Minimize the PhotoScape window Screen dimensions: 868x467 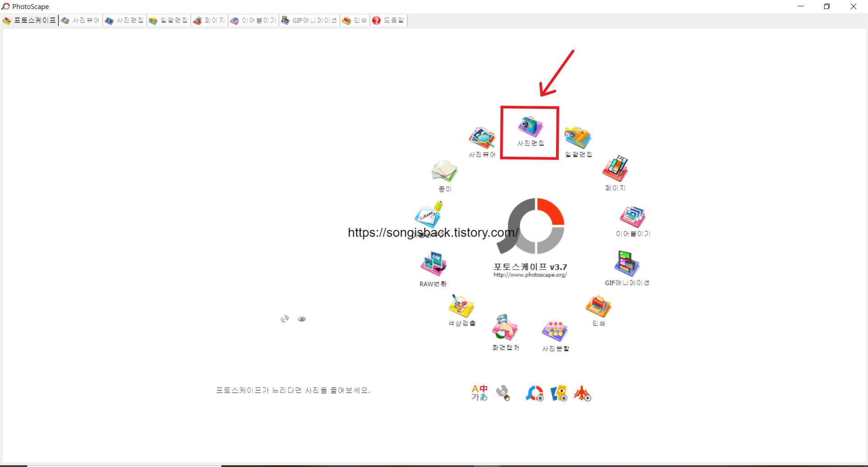(x=801, y=6)
